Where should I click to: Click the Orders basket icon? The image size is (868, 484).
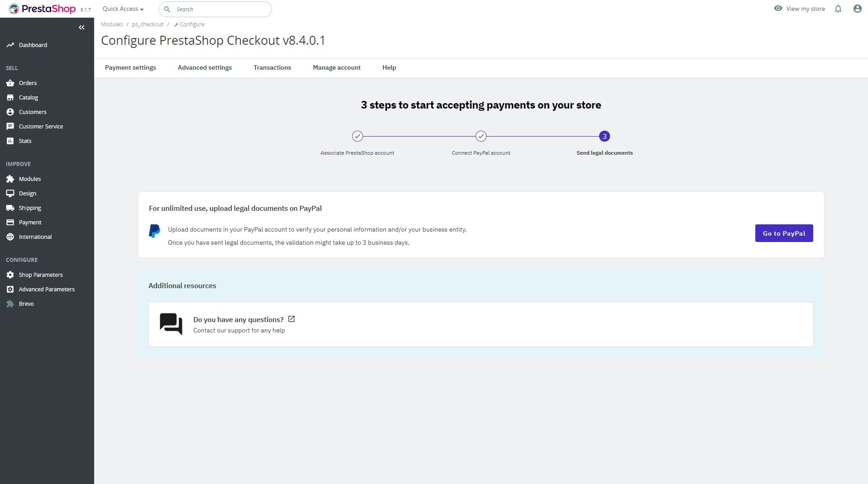[10, 83]
